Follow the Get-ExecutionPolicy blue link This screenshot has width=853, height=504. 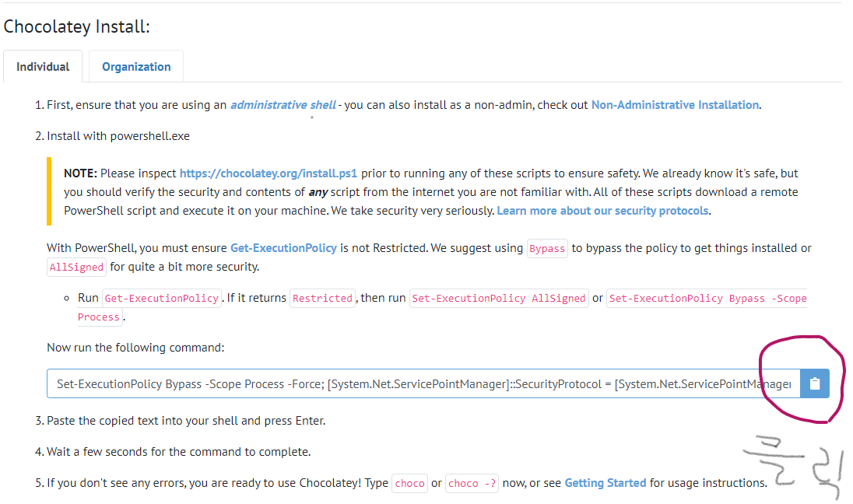283,248
